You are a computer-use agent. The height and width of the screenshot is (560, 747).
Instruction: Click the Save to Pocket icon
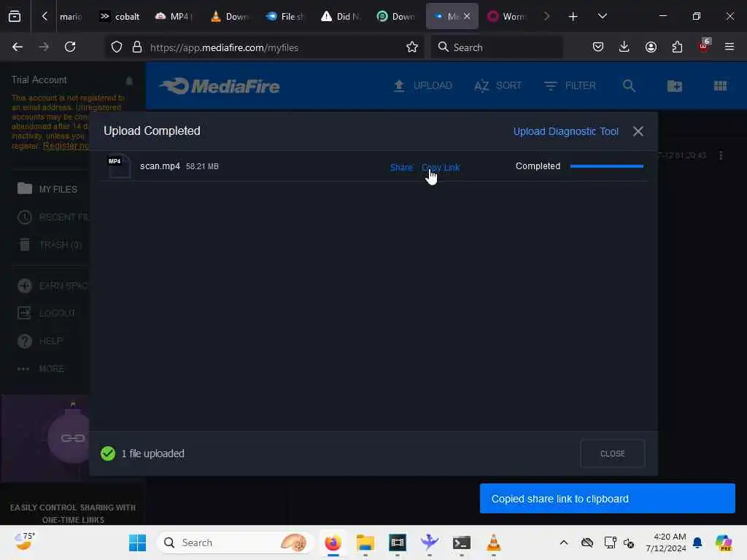pyautogui.click(x=598, y=47)
